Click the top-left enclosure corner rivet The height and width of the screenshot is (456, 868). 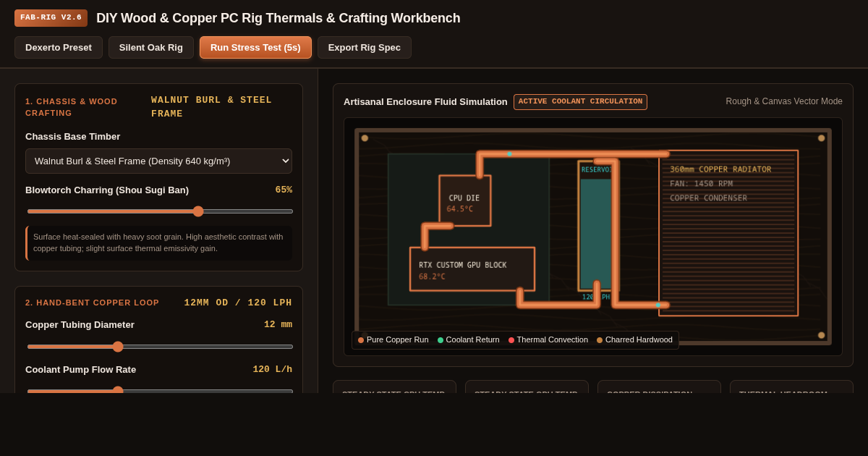point(365,138)
